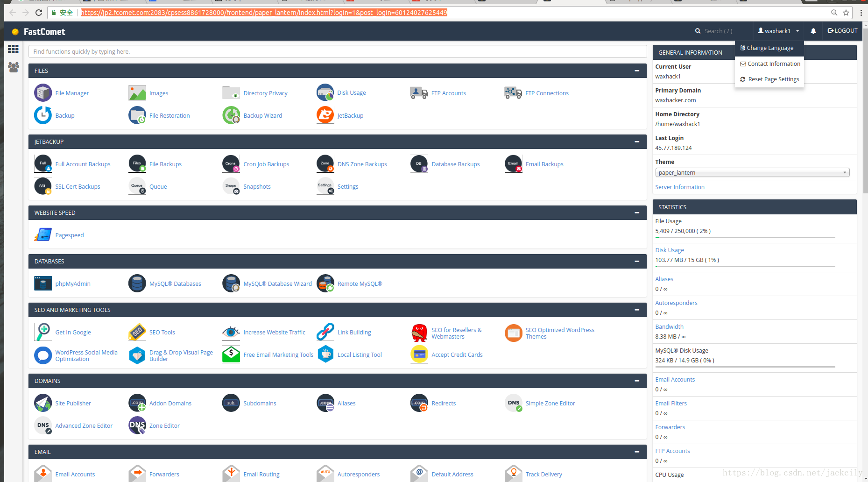This screenshot has height=482, width=868.
Task: Open the Addon Domains icon
Action: pos(137,403)
